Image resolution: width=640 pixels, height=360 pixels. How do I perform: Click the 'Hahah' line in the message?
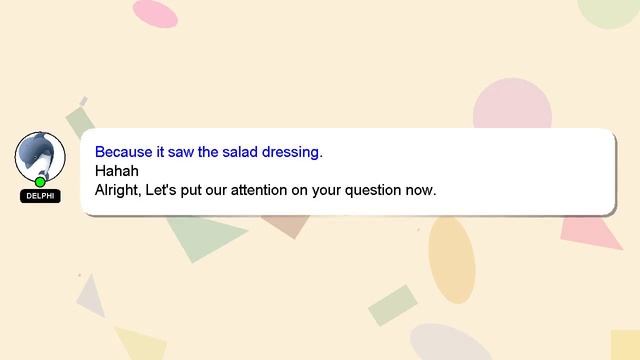[x=117, y=171]
